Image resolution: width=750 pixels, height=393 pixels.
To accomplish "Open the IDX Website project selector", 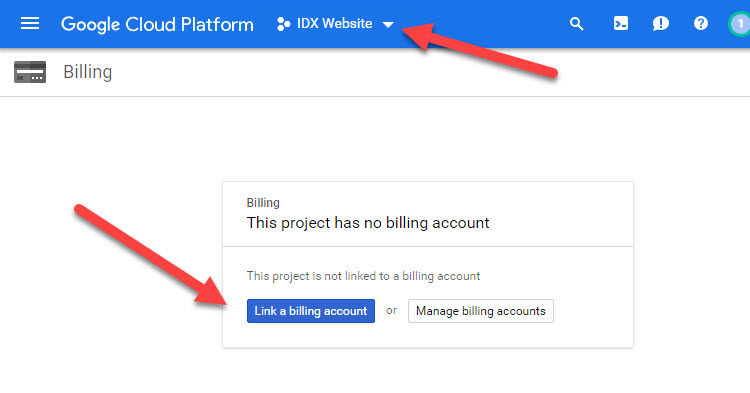I will tap(335, 23).
